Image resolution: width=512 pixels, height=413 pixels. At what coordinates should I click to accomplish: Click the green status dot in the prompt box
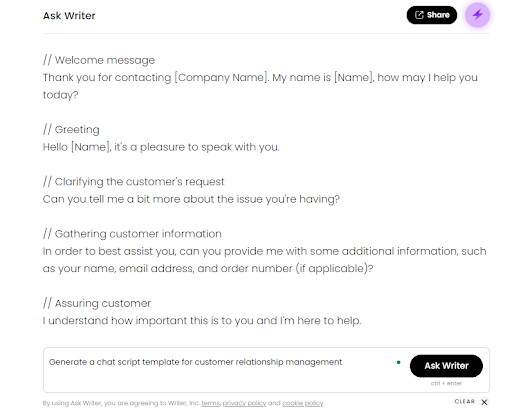(398, 362)
